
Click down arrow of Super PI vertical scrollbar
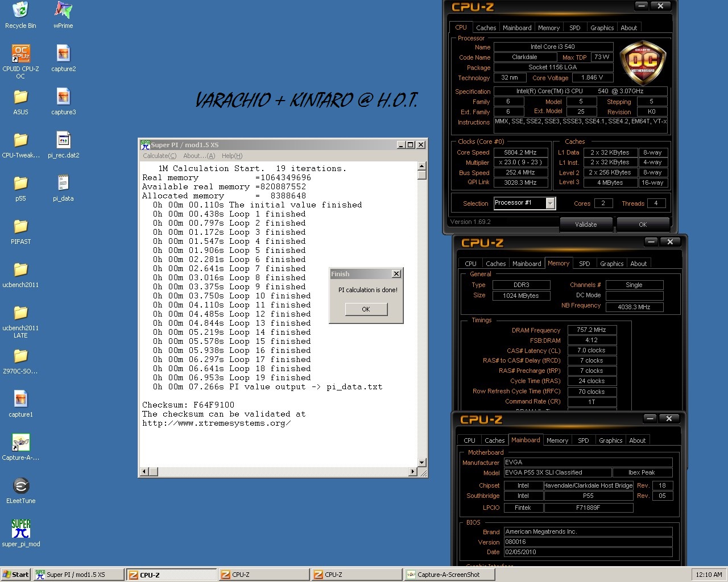pyautogui.click(x=422, y=462)
